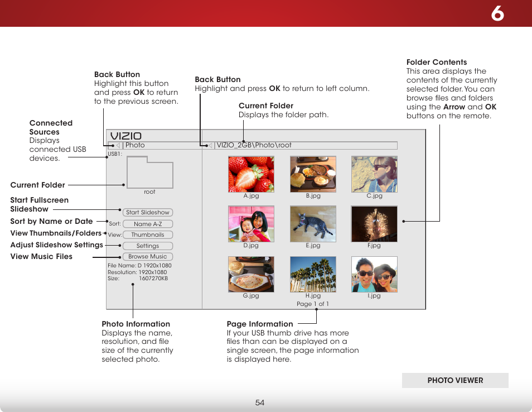Select the cat photo E.jpg
This screenshot has width=532, height=412.
point(313,224)
